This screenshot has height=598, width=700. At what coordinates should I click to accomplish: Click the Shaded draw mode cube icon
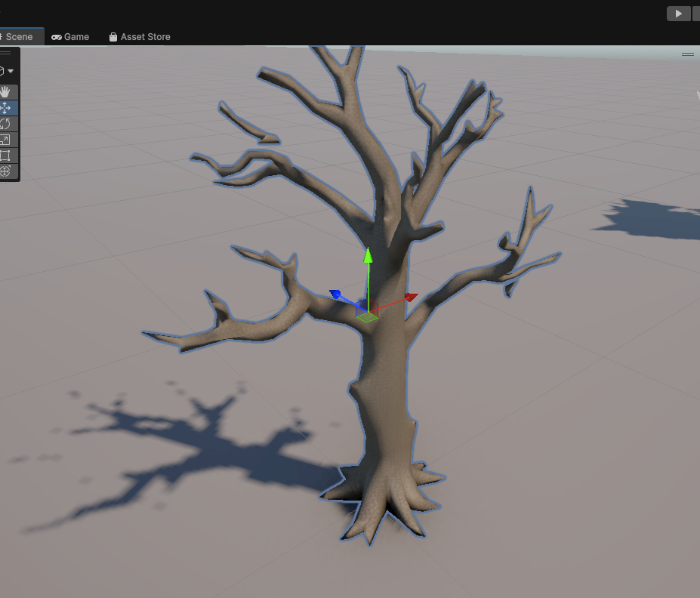[x=3, y=71]
